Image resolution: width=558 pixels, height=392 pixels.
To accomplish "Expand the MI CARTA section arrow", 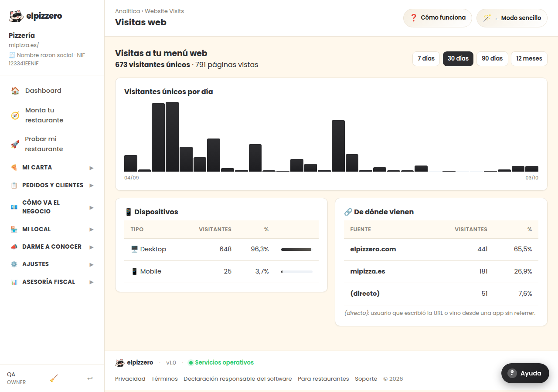I will tap(92, 168).
